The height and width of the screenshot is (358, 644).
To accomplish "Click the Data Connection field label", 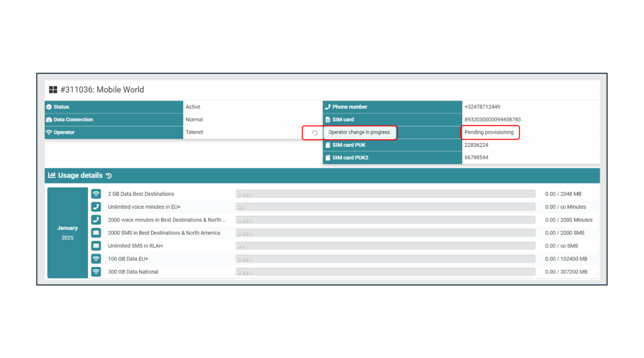I will [x=73, y=120].
